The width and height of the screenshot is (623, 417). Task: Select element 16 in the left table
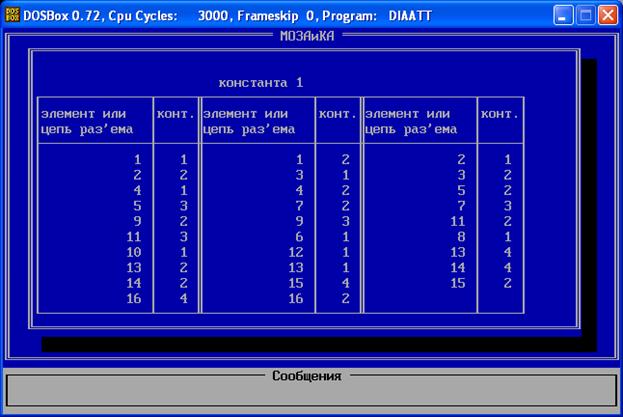pos(136,299)
